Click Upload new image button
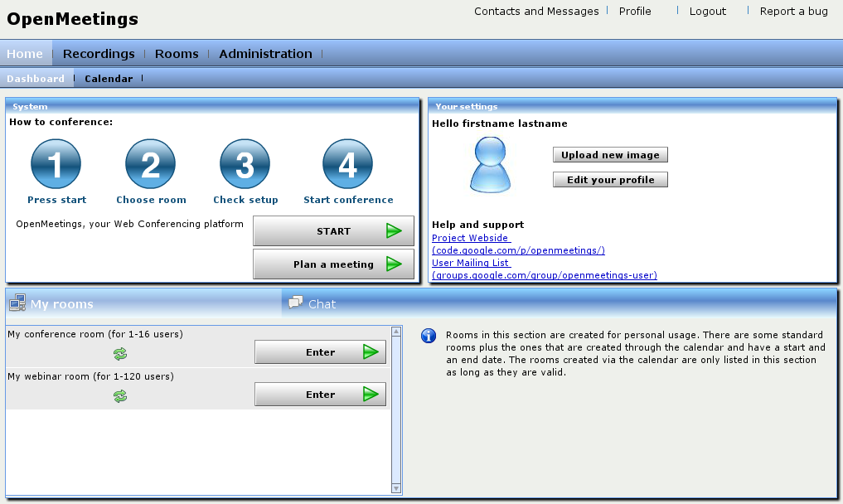The height and width of the screenshot is (504, 843). coord(610,155)
